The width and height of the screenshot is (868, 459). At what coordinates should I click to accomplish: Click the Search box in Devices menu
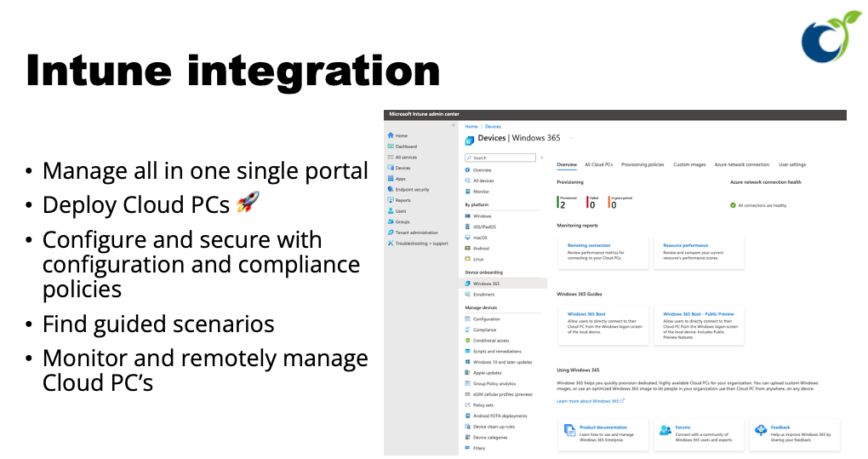tap(500, 158)
